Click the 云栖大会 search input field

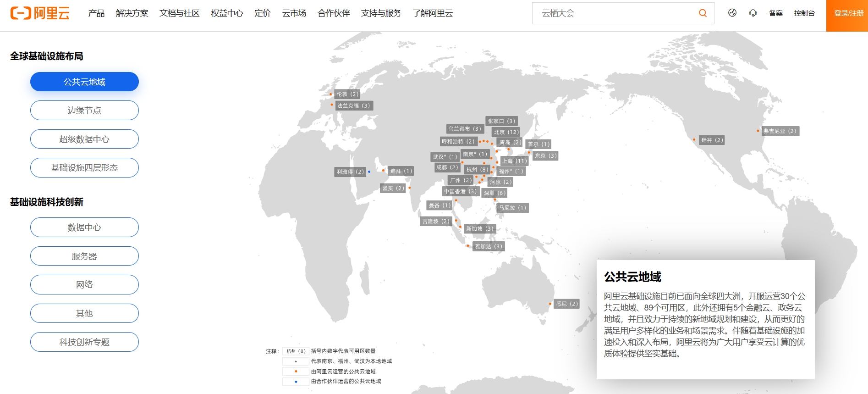pyautogui.click(x=614, y=13)
